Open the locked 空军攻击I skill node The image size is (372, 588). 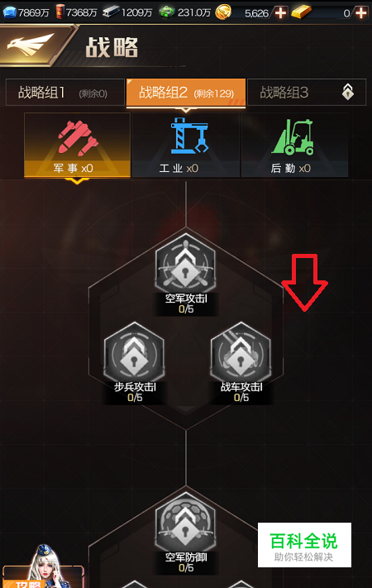coord(185,264)
